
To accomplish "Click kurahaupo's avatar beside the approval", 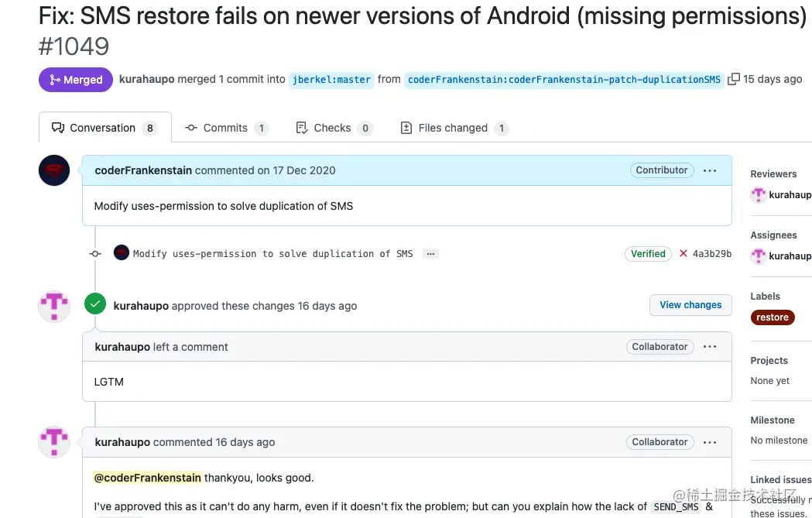I will [54, 307].
